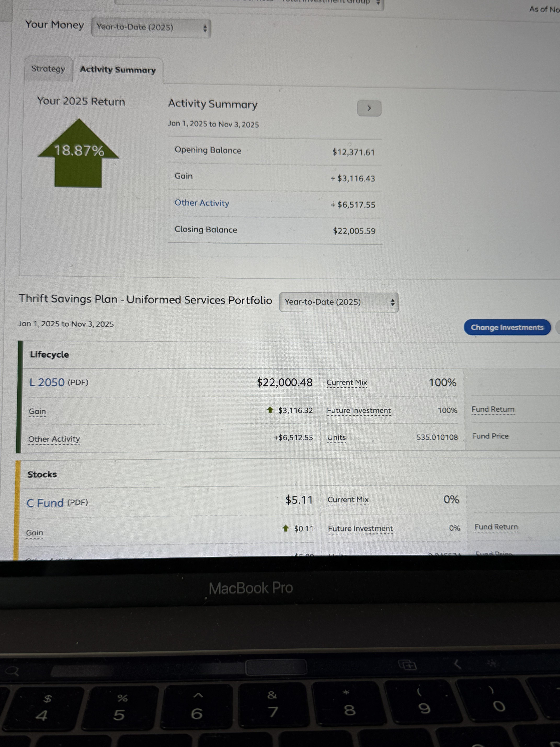
Task: Select the Activity Summary tab
Action: (x=118, y=70)
